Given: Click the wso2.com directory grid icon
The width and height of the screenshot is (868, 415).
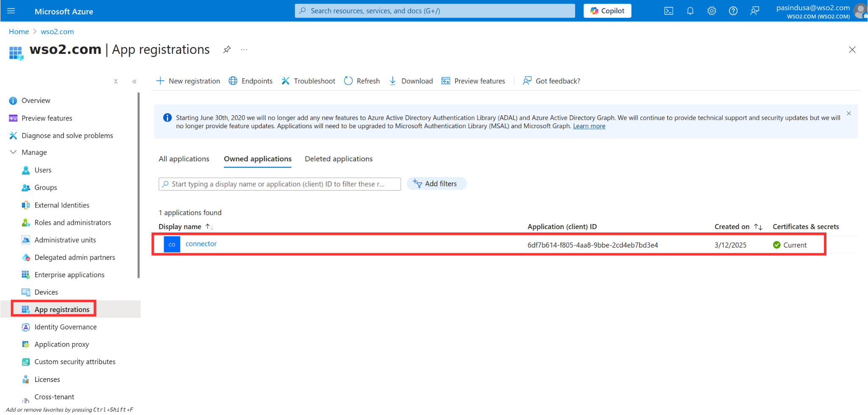Looking at the screenshot, I should (x=16, y=53).
